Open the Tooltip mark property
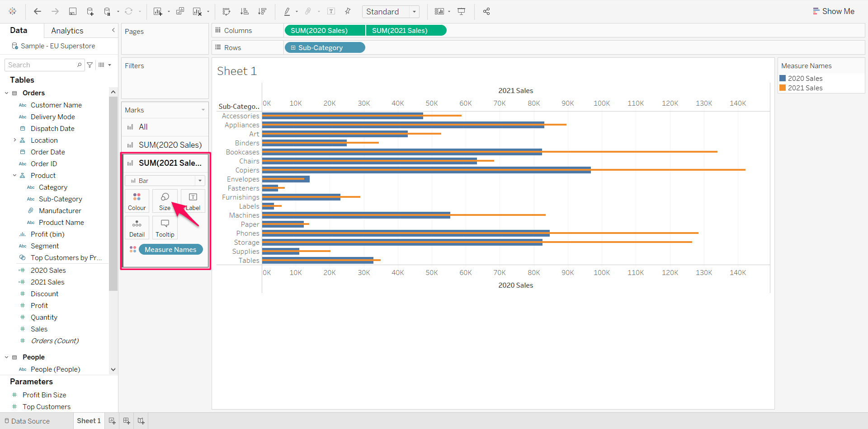 coord(165,227)
